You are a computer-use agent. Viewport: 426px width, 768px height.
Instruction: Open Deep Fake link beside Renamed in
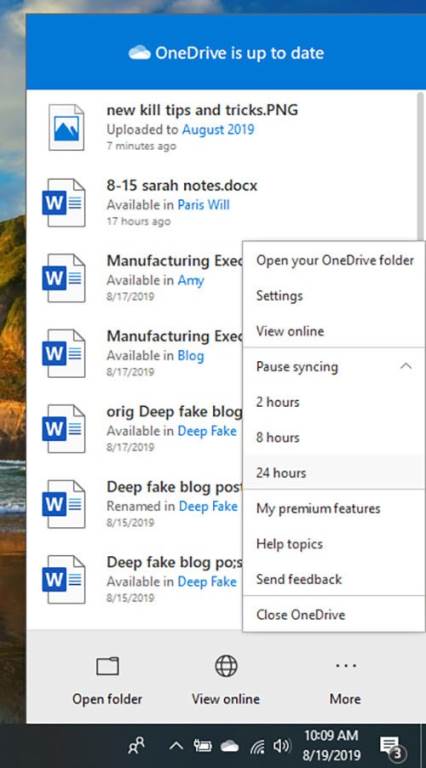[x=208, y=506]
